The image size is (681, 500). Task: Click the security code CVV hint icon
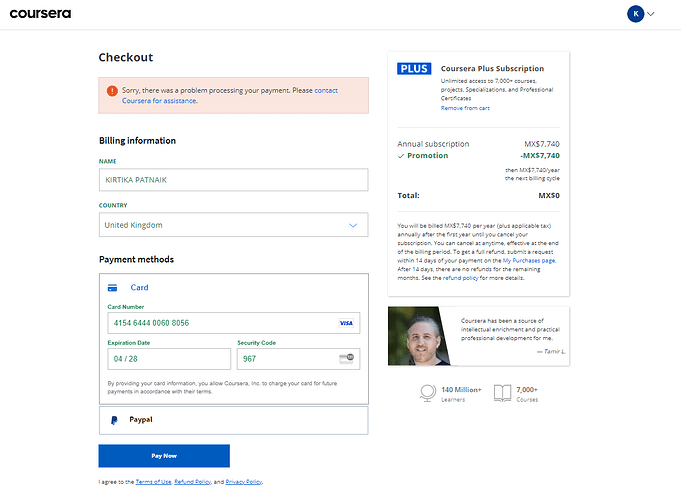point(347,358)
